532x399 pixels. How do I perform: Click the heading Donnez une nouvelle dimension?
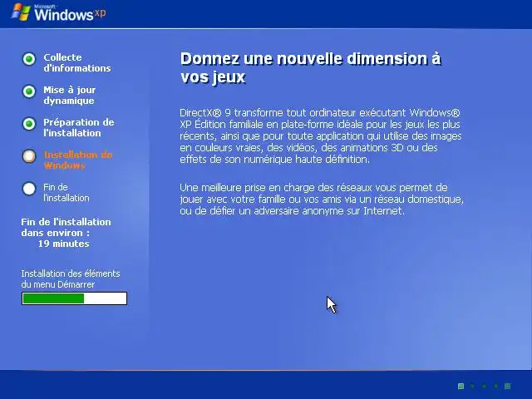(x=310, y=68)
